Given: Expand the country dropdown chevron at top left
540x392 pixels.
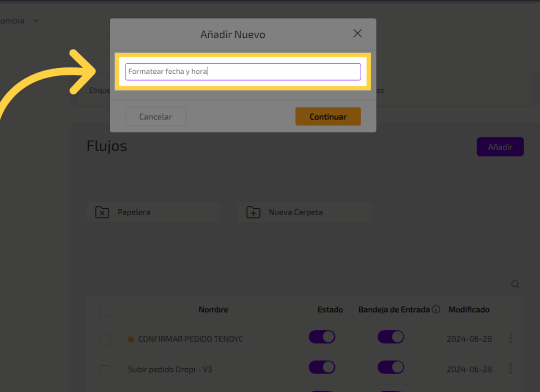Looking at the screenshot, I should (36, 21).
